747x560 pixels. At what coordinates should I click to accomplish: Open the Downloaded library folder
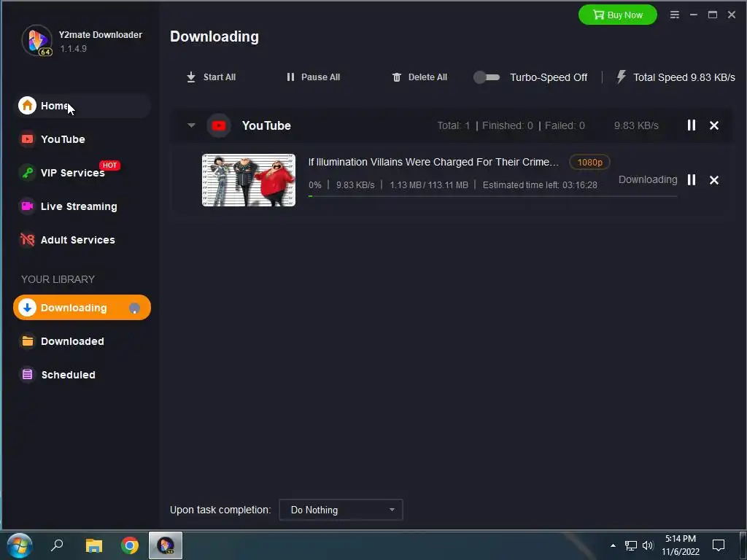pyautogui.click(x=82, y=341)
